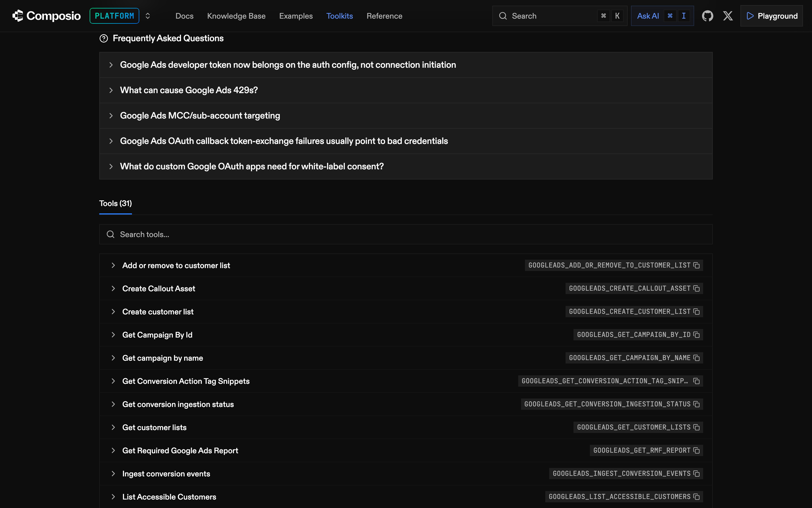
Task: Click the Composio logo
Action: pyautogui.click(x=46, y=16)
